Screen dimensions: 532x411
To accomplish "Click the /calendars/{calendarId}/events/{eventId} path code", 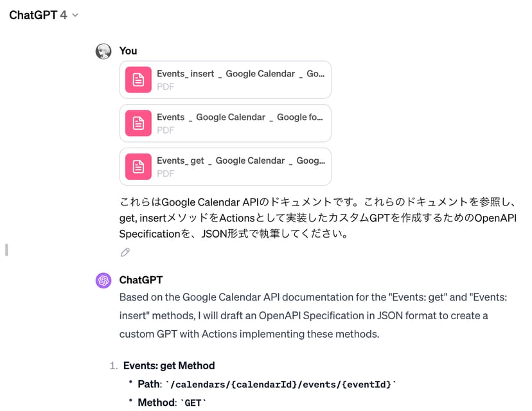I will tap(281, 384).
